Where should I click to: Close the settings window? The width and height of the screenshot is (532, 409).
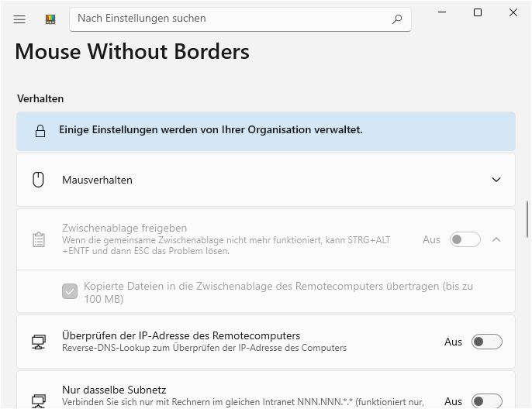[513, 12]
